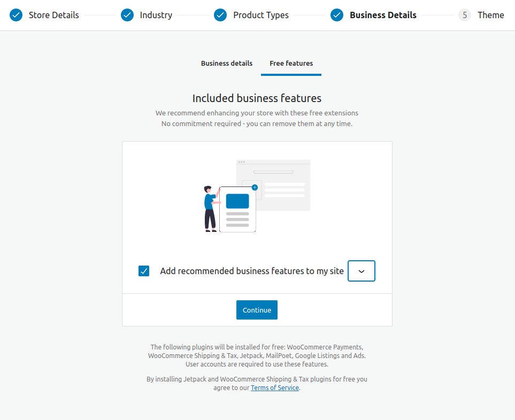
Task: Select the Business Details step label
Action: tap(383, 15)
